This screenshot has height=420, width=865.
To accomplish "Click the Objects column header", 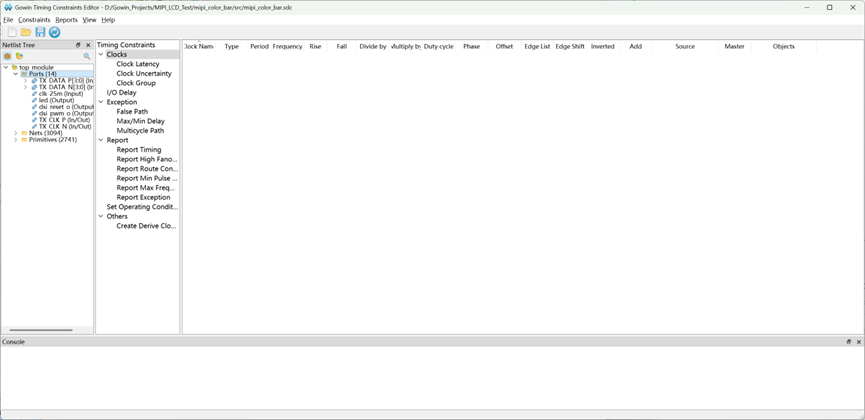I will (x=784, y=46).
